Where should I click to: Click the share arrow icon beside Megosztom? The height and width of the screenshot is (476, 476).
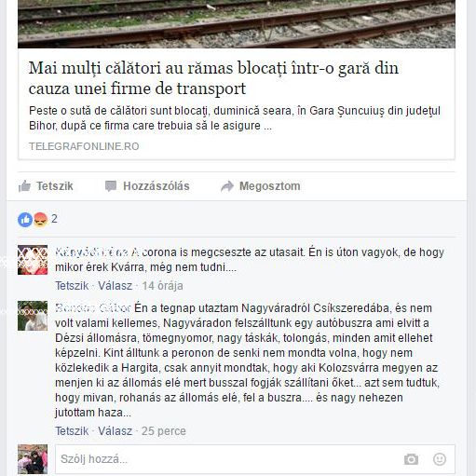(227, 186)
